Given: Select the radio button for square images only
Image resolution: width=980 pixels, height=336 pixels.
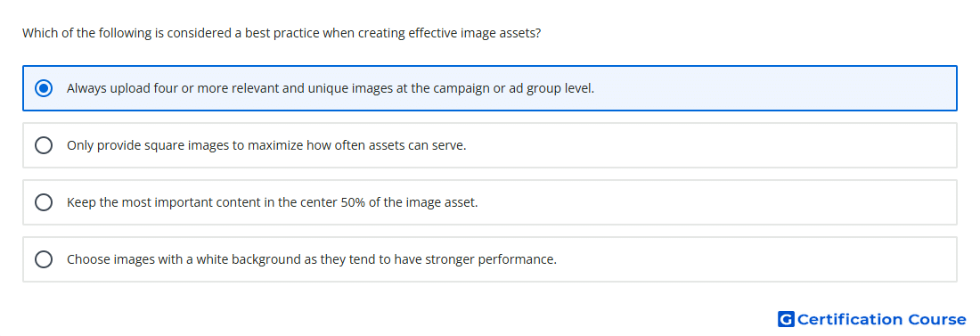Looking at the screenshot, I should (44, 145).
